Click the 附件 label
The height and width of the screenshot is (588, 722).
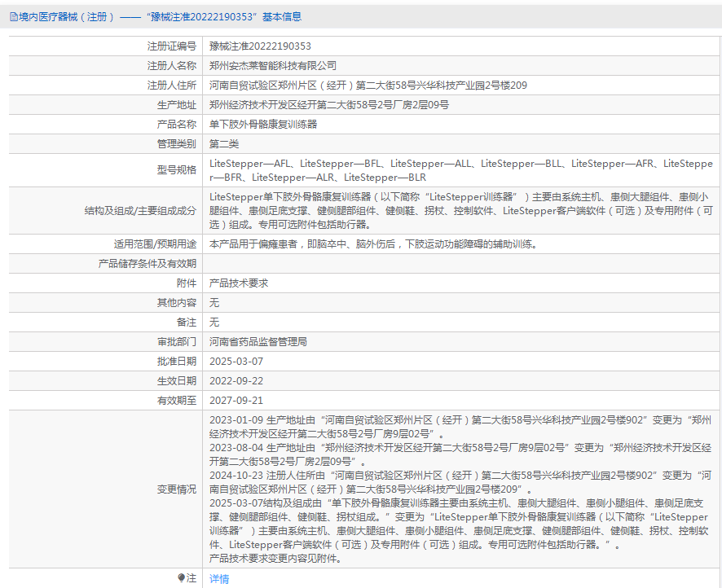tap(187, 283)
